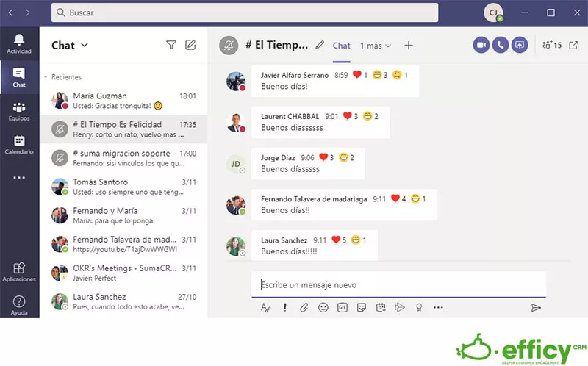Expand the Chat title dropdown
Viewport: 588px width, 366px height.
coord(85,45)
